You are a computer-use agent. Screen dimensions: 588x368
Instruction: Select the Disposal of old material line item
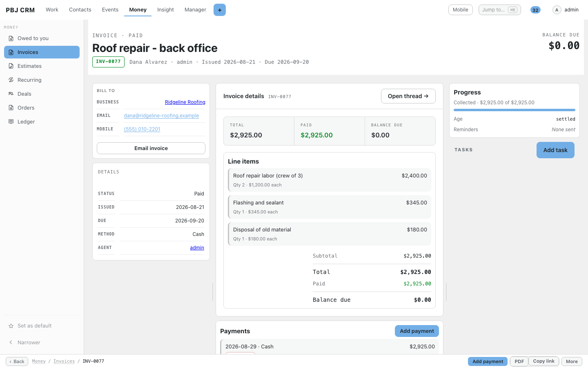(x=330, y=234)
